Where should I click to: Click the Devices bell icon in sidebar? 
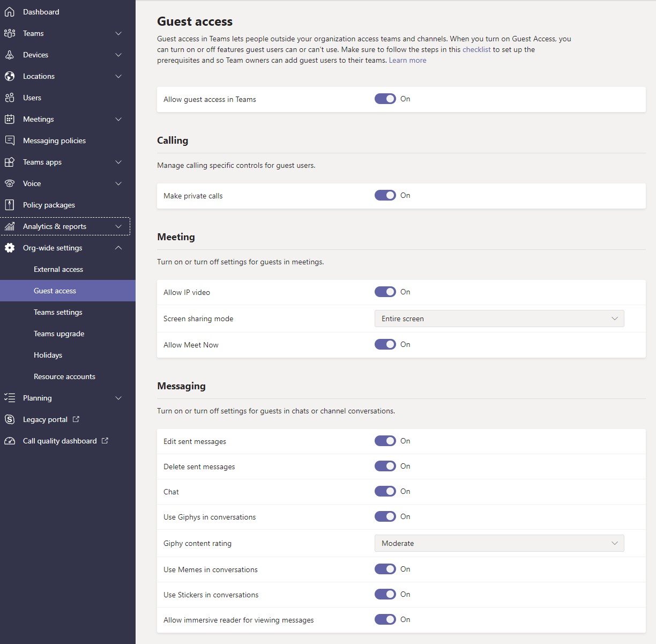10,55
